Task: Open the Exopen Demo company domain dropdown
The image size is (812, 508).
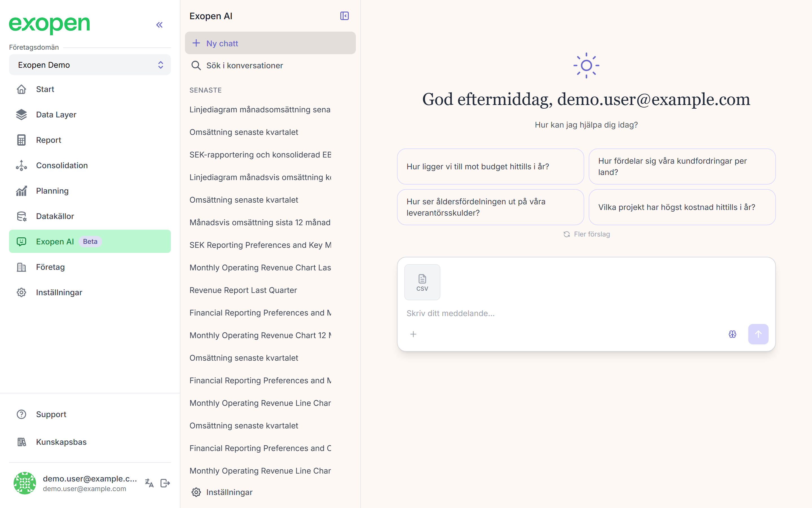Action: (x=90, y=65)
